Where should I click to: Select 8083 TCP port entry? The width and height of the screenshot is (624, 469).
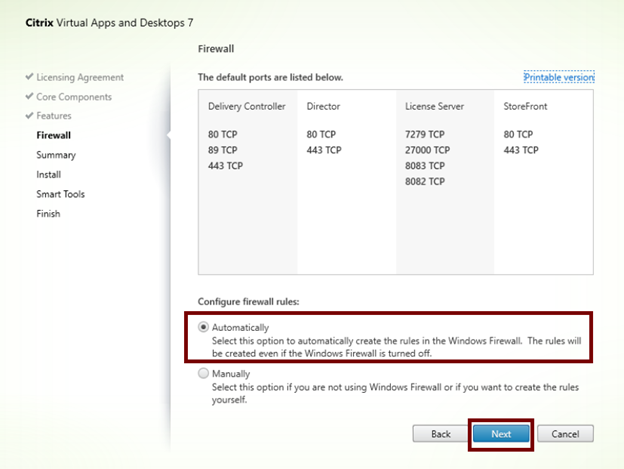425,165
